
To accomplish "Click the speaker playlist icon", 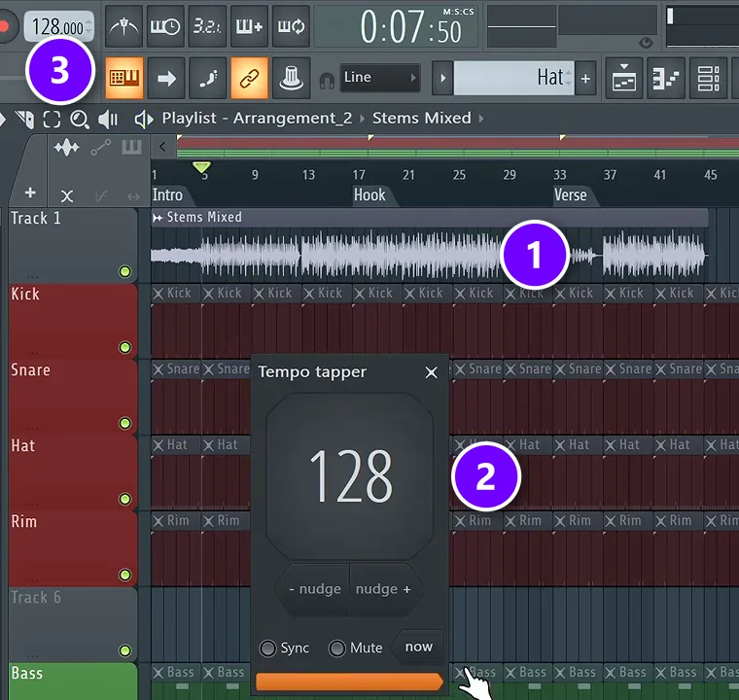I will (x=144, y=120).
